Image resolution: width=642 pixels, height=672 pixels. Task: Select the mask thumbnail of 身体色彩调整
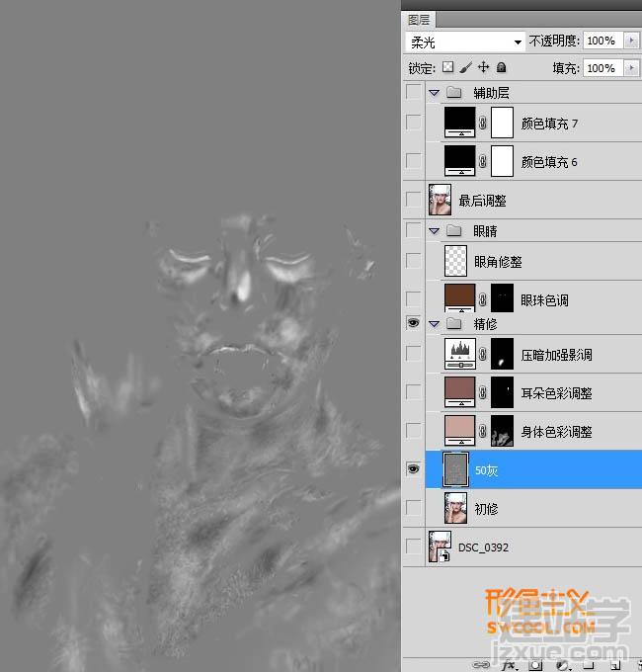tap(502, 431)
